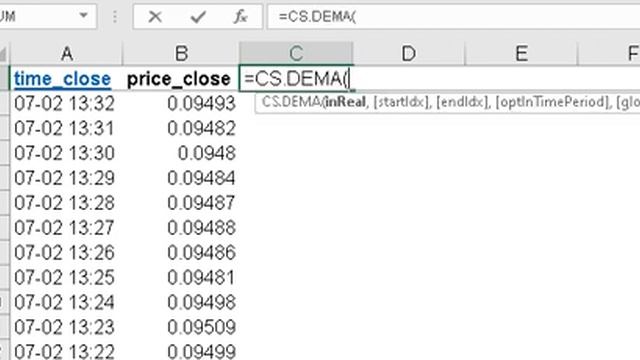Viewport: 640px width, 360px height.
Task: Select price cell 0.09481
Action: pos(181,278)
